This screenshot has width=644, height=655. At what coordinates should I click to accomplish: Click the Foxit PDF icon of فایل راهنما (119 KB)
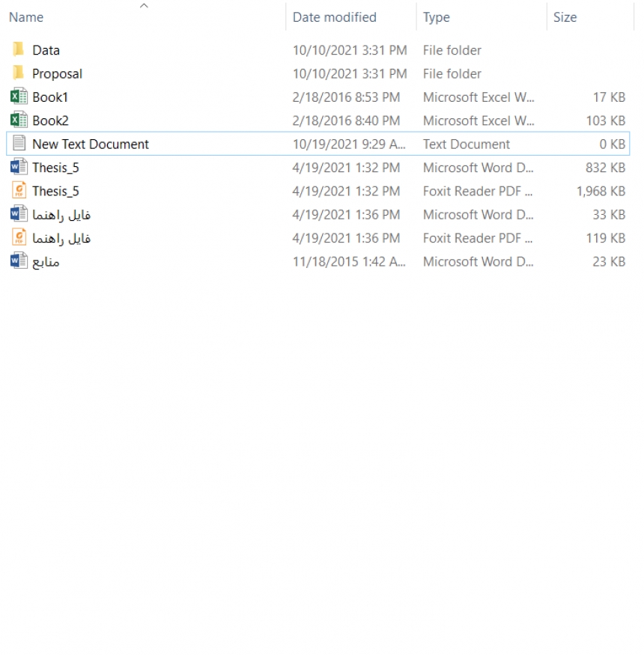pyautogui.click(x=19, y=238)
